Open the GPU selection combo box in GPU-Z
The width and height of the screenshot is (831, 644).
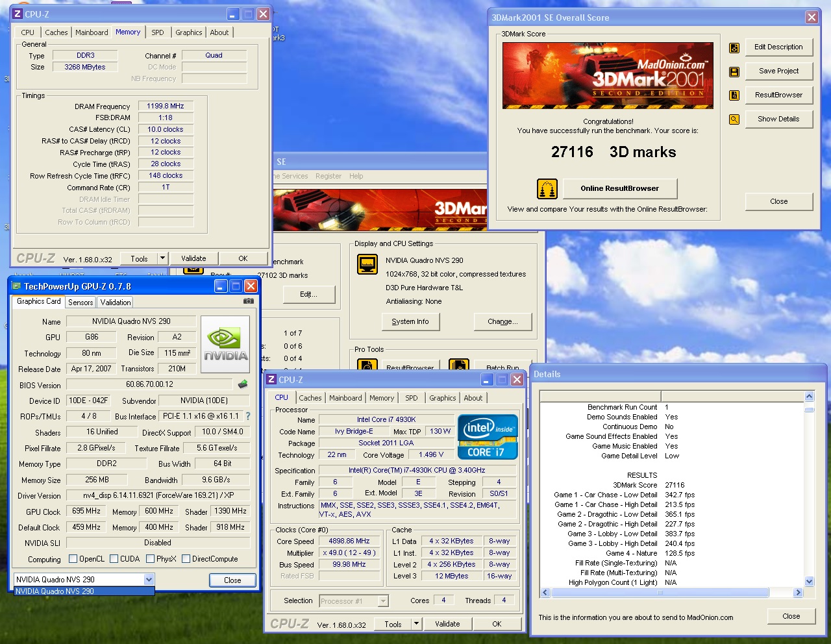point(84,580)
